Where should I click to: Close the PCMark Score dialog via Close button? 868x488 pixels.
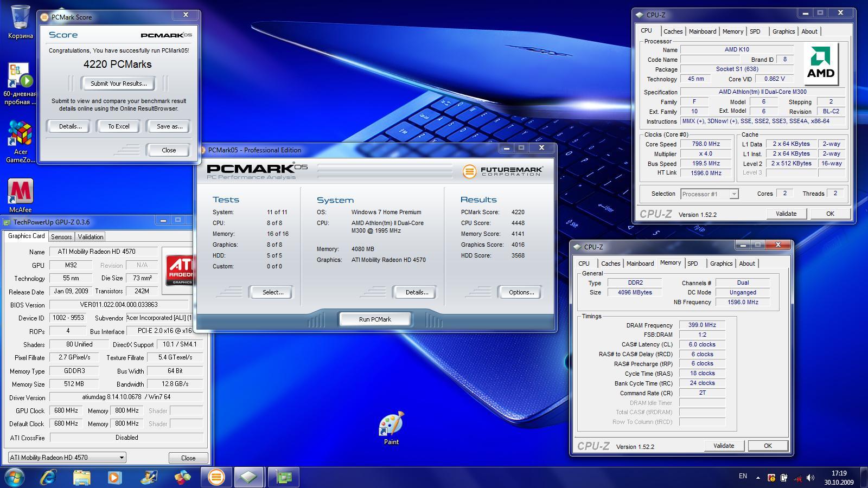(x=169, y=150)
